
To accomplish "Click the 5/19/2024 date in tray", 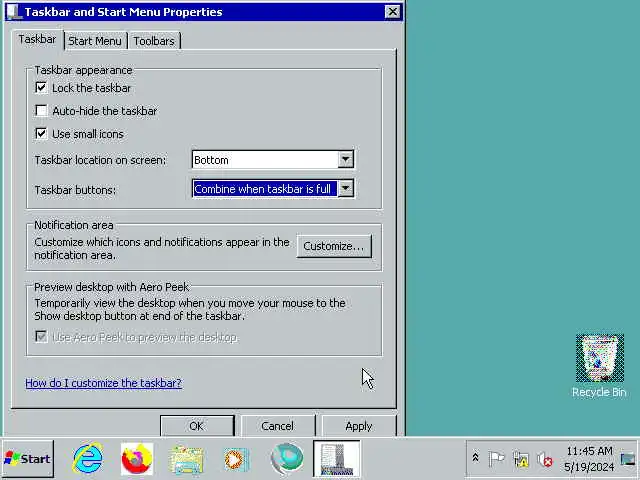I will point(589,467).
